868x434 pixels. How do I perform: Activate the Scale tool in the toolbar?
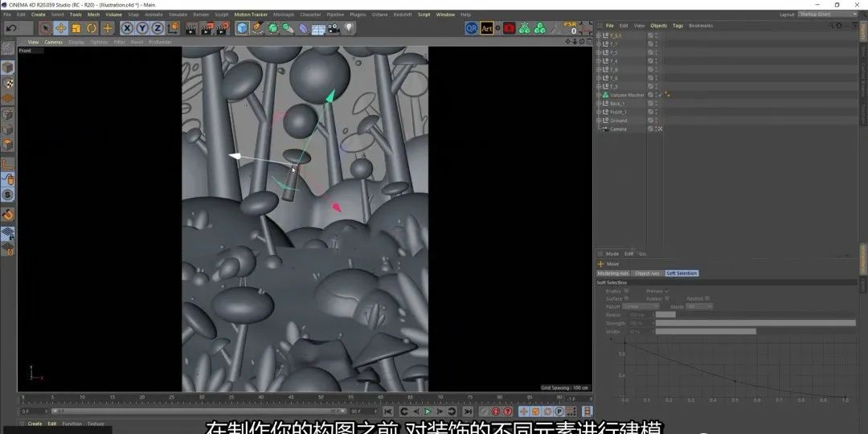76,28
